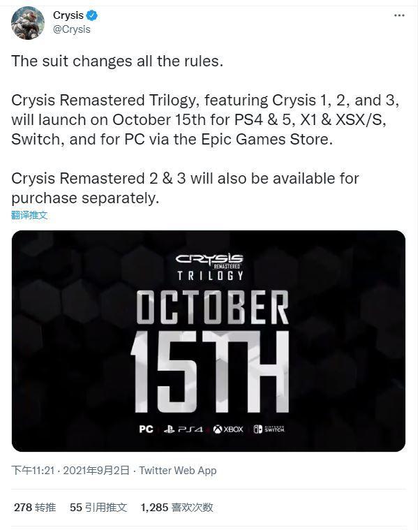Click the large OCTOBER text in image
Viewport: 420px width, 530px height.
(212, 307)
